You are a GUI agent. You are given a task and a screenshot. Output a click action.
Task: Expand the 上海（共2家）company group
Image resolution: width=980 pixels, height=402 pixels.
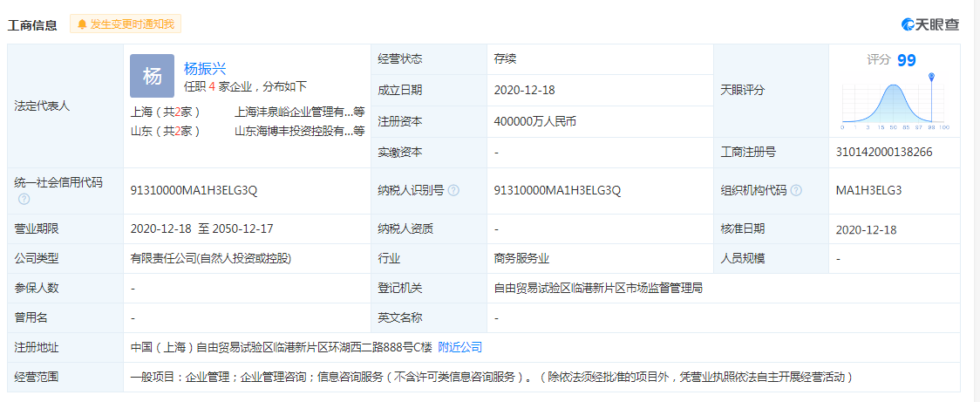165,112
